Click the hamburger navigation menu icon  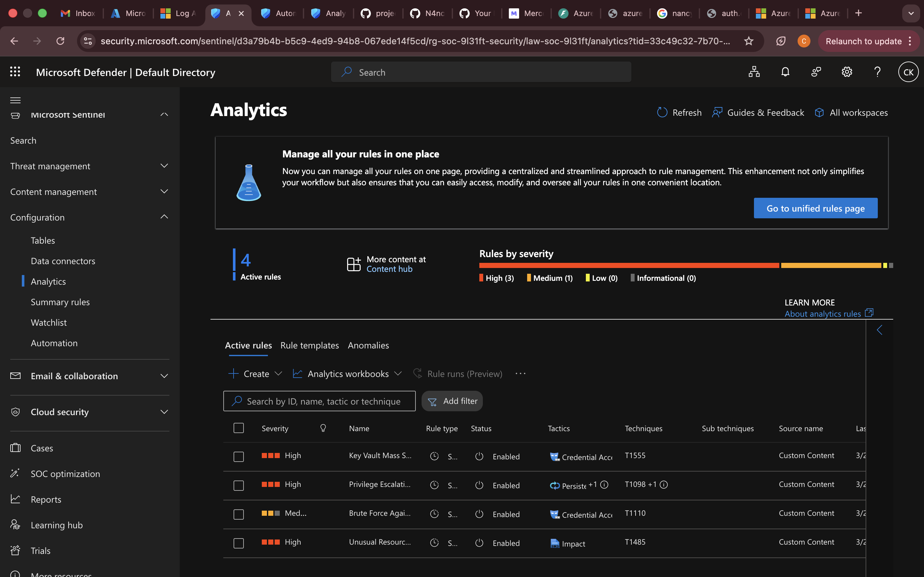coord(15,100)
